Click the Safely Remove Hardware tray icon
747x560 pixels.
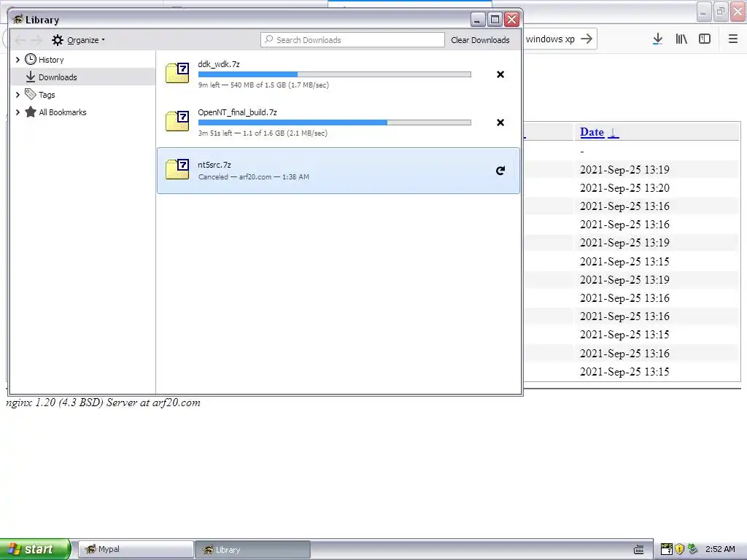692,549
